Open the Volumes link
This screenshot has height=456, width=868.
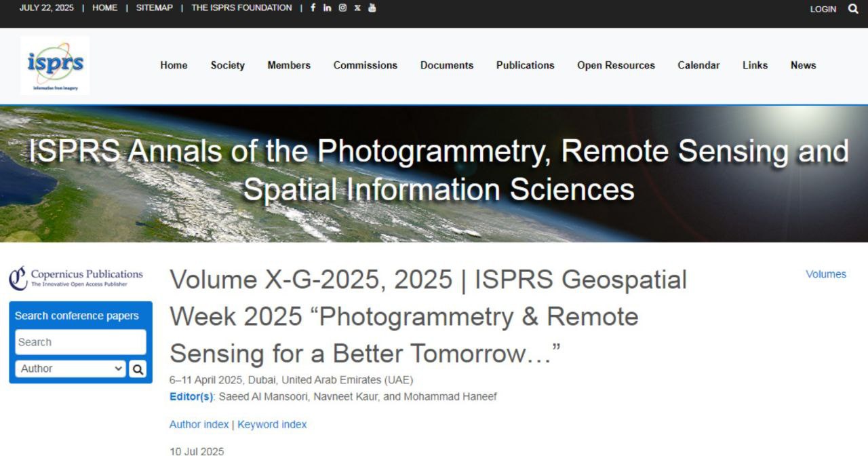(826, 274)
